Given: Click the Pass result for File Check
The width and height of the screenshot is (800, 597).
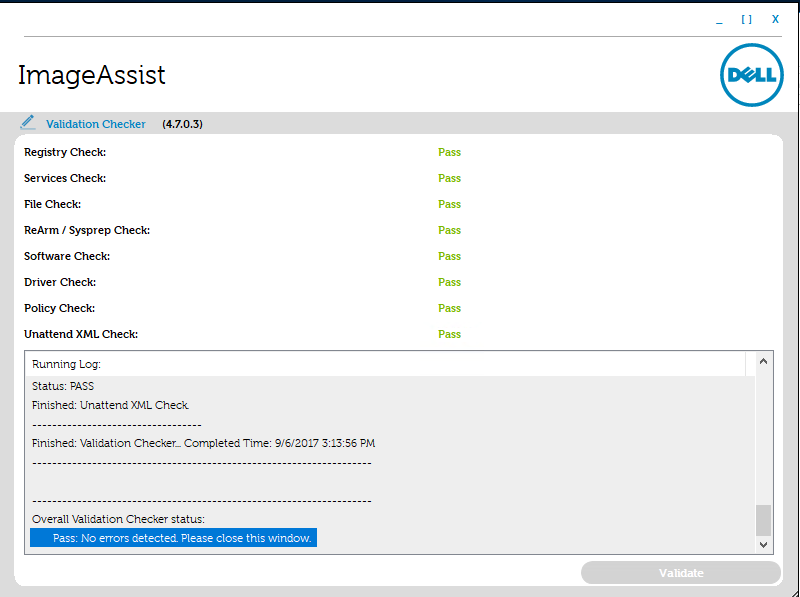Looking at the screenshot, I should 449,204.
